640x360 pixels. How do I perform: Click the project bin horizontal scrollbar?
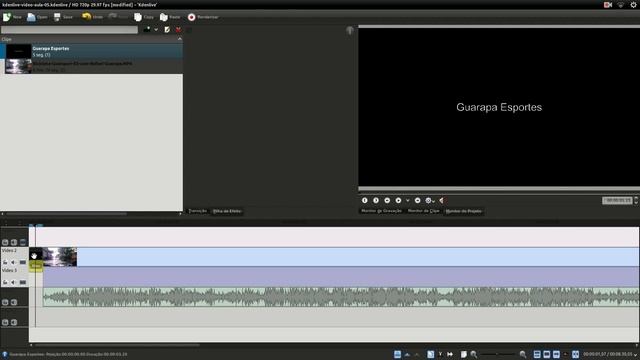point(66,213)
